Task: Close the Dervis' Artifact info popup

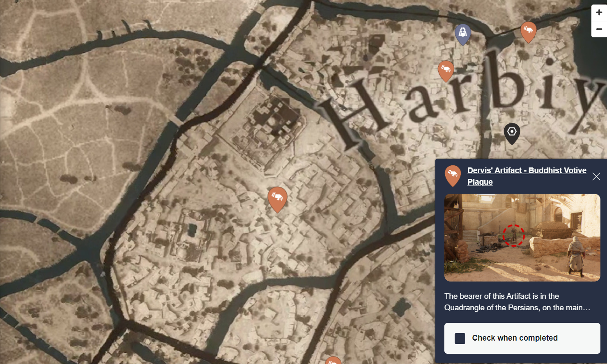Action: tap(596, 176)
